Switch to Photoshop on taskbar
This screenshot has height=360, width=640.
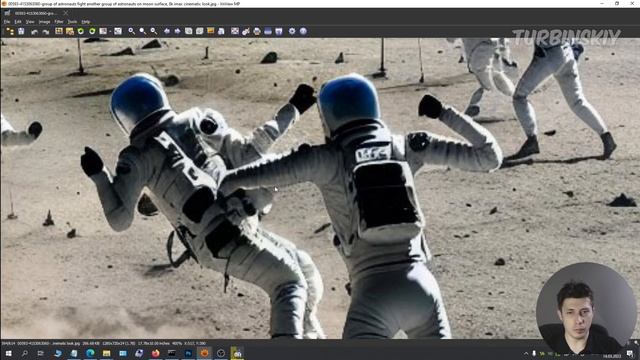click(188, 353)
